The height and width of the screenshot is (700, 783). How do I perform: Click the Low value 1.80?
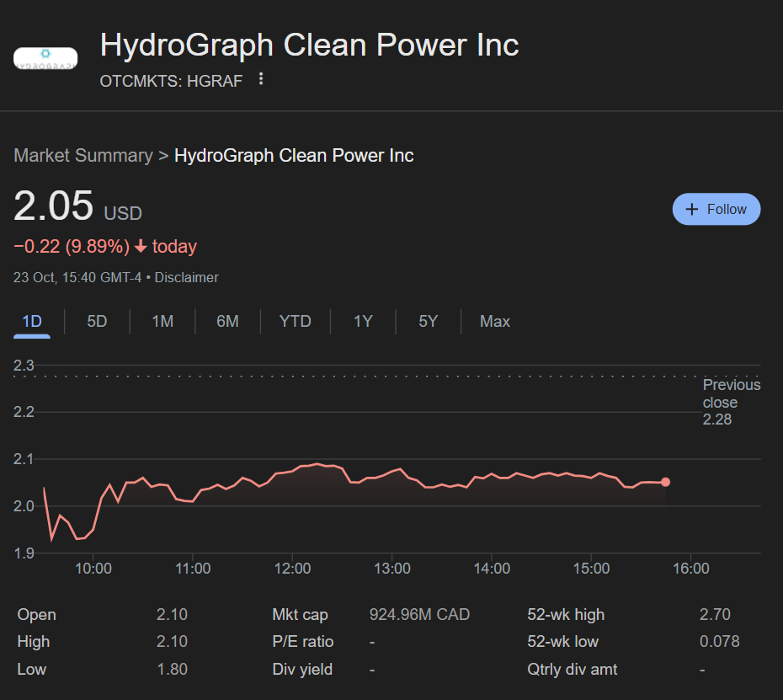(172, 669)
